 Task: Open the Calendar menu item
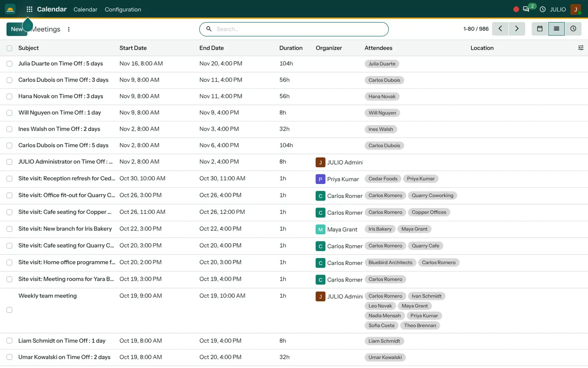click(x=85, y=9)
